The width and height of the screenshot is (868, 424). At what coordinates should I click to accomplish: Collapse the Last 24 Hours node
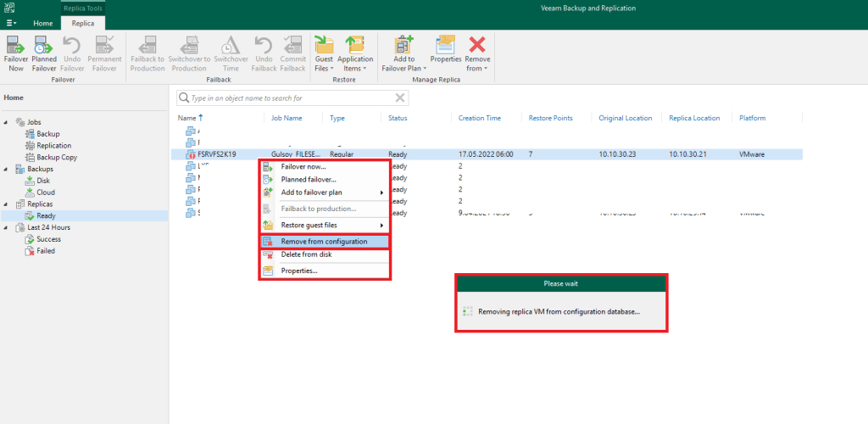tap(8, 227)
